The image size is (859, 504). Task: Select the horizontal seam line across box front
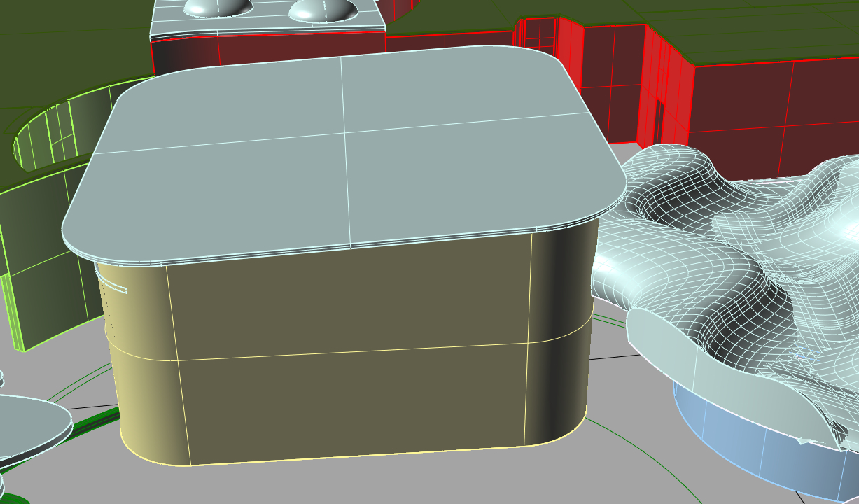(350, 351)
